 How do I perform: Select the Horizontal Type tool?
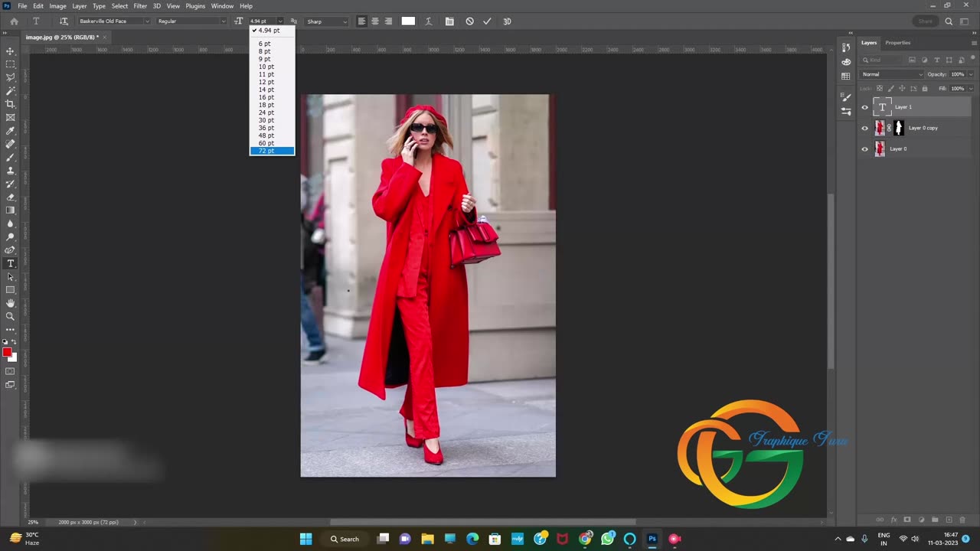[10, 263]
